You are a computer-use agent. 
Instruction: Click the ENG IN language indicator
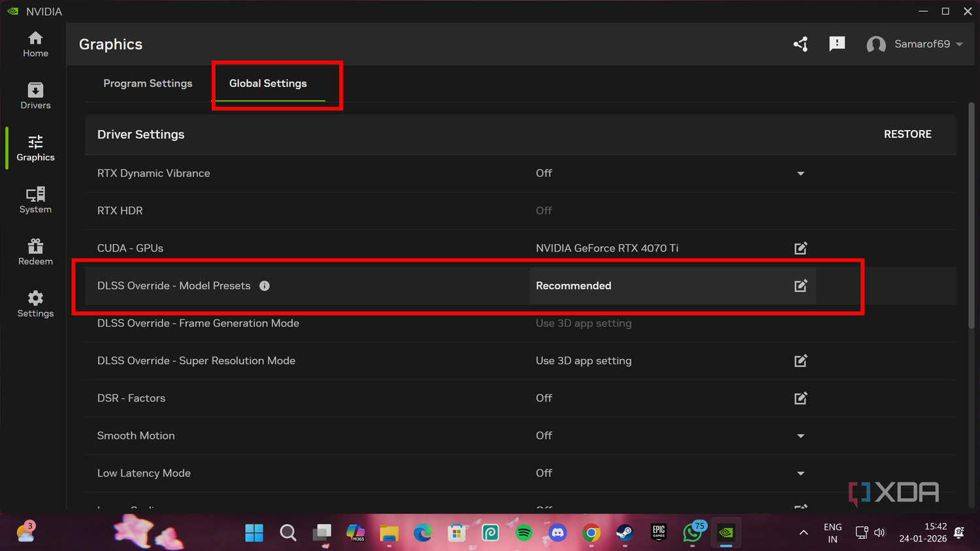click(832, 533)
